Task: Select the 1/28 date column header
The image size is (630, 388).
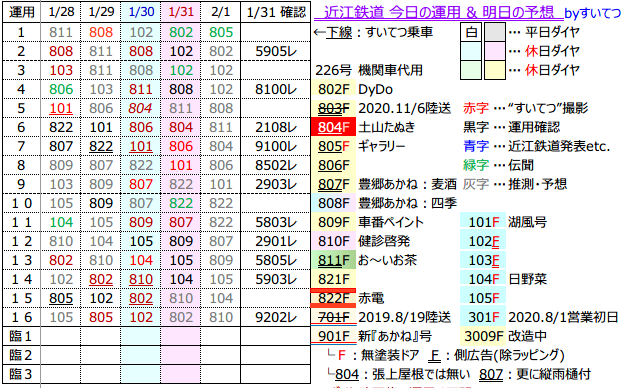Action: tap(61, 12)
